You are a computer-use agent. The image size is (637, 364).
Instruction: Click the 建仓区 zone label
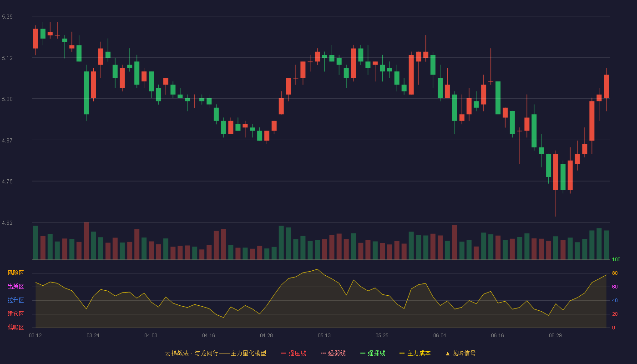(15, 314)
